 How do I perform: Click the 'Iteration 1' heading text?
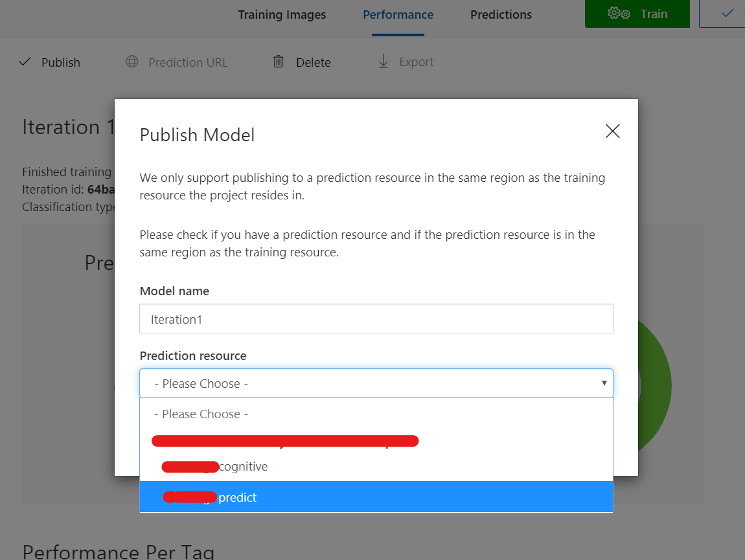(69, 128)
